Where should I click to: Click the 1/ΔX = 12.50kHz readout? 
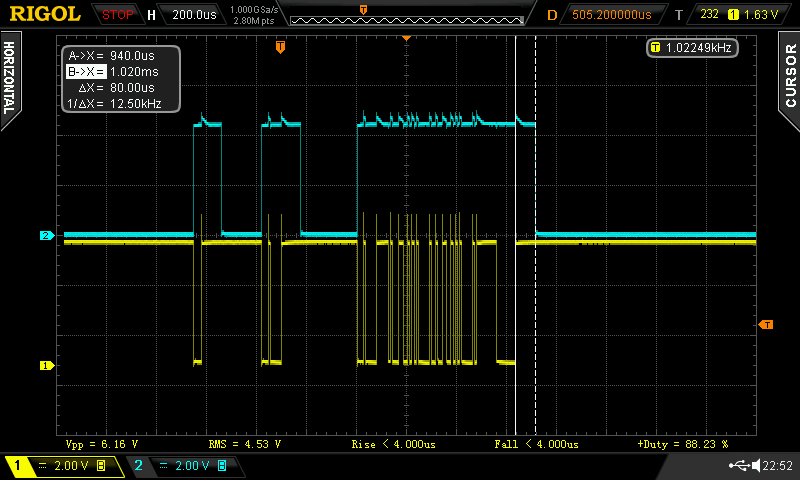pos(114,104)
